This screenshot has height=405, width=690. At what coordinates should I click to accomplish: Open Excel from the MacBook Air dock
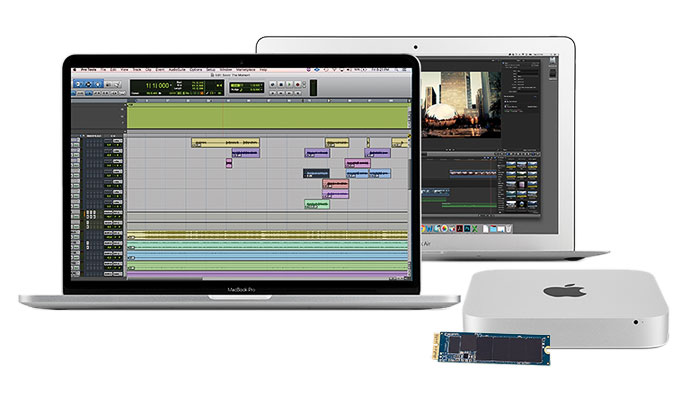point(475,228)
